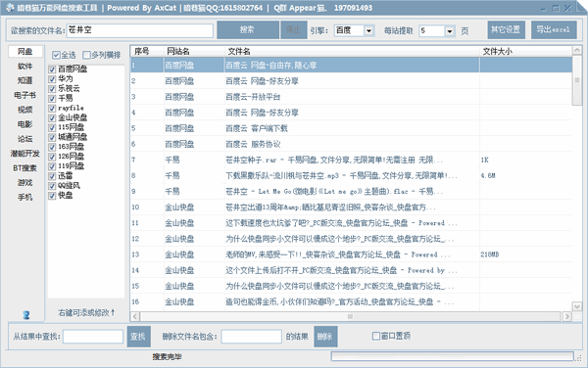Enable the 窗口置顶 checkbox
This screenshot has width=588, height=368.
click(x=375, y=336)
